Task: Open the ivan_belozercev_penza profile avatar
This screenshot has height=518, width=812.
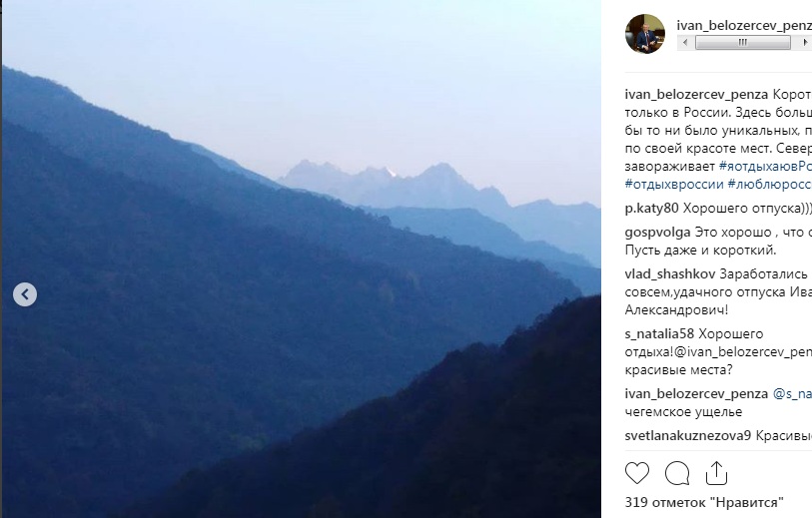Action: point(645,34)
